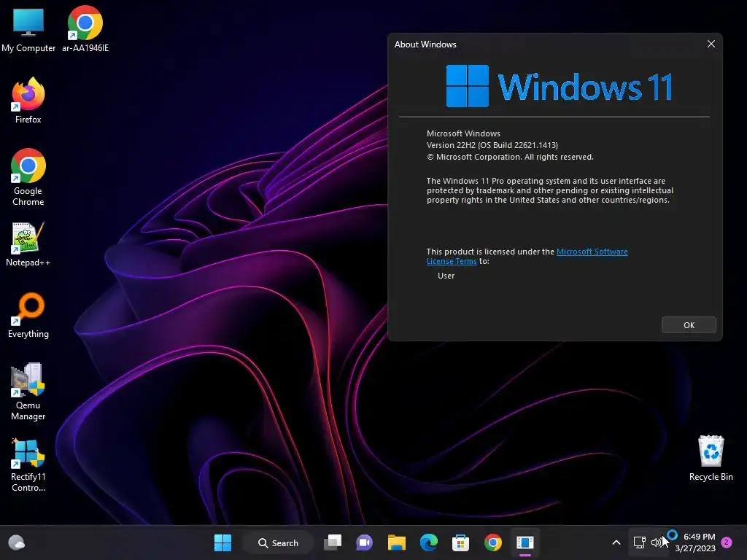This screenshot has width=747, height=560.
Task: Select the Rectify11 Control Center shortcut
Action: [28, 464]
